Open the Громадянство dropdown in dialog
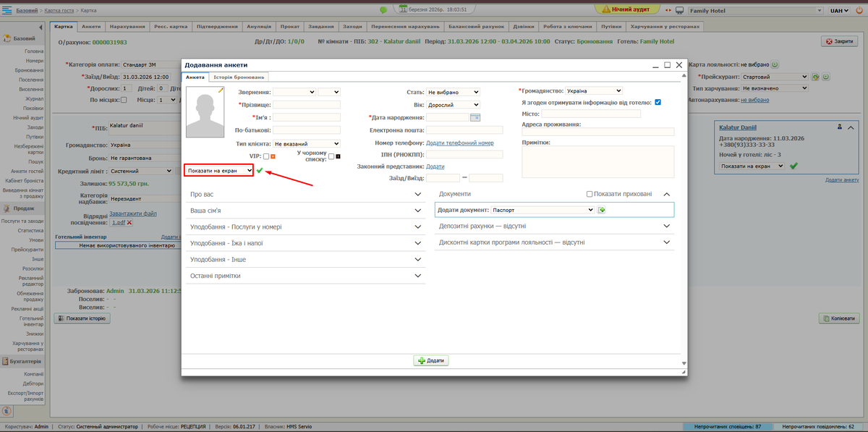The width and height of the screenshot is (868, 432). tap(592, 91)
